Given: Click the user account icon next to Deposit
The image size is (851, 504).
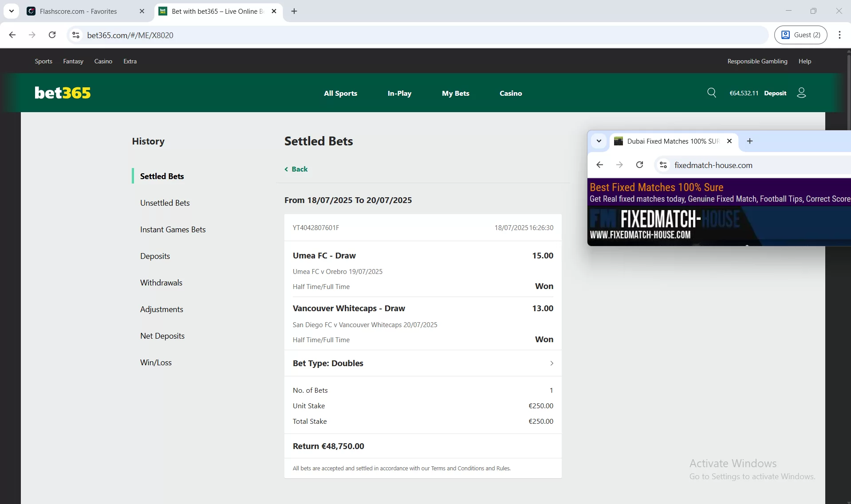Looking at the screenshot, I should coord(801,93).
